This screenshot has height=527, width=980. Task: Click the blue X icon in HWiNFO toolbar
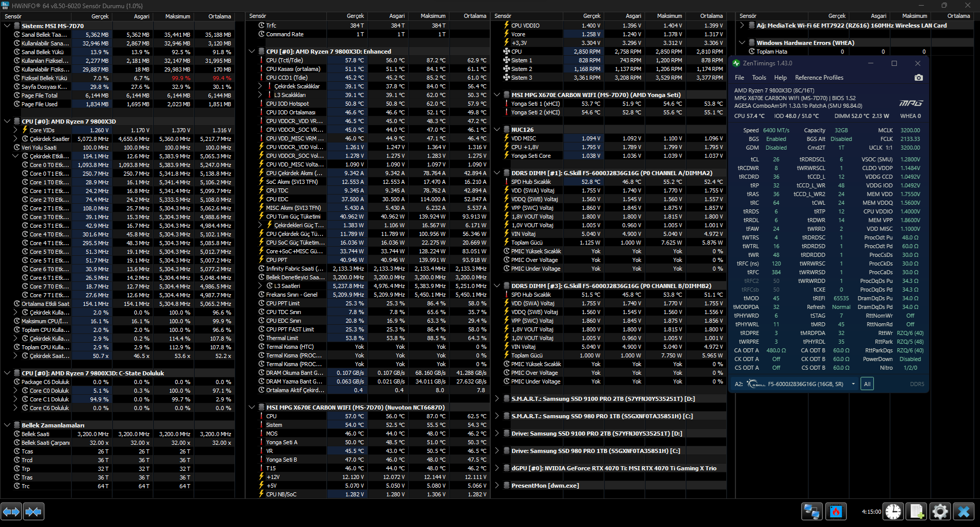point(964,511)
